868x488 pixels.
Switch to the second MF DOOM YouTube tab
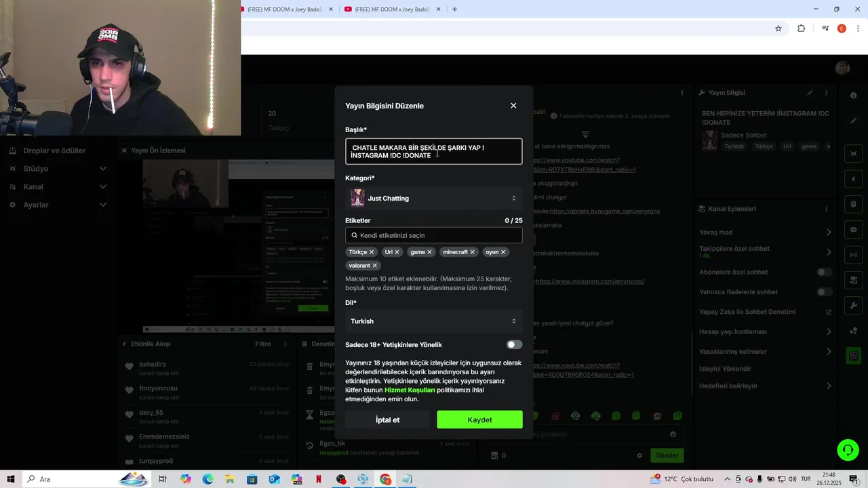[393, 9]
